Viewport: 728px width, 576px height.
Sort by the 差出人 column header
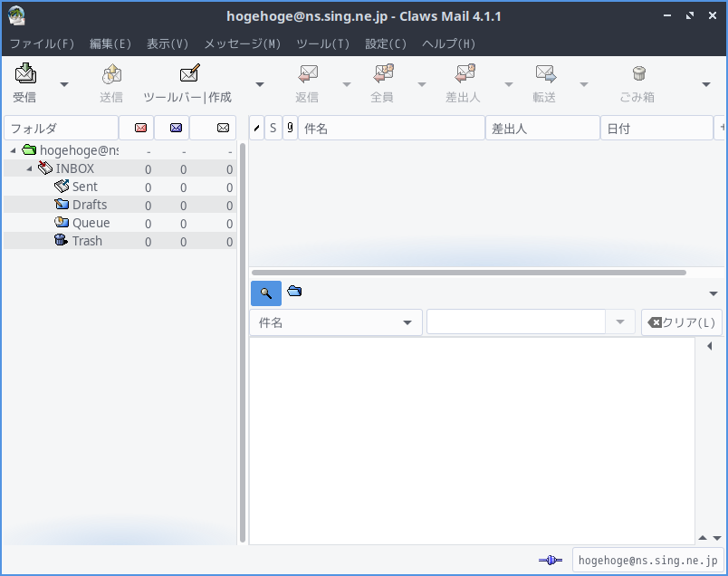coord(542,128)
